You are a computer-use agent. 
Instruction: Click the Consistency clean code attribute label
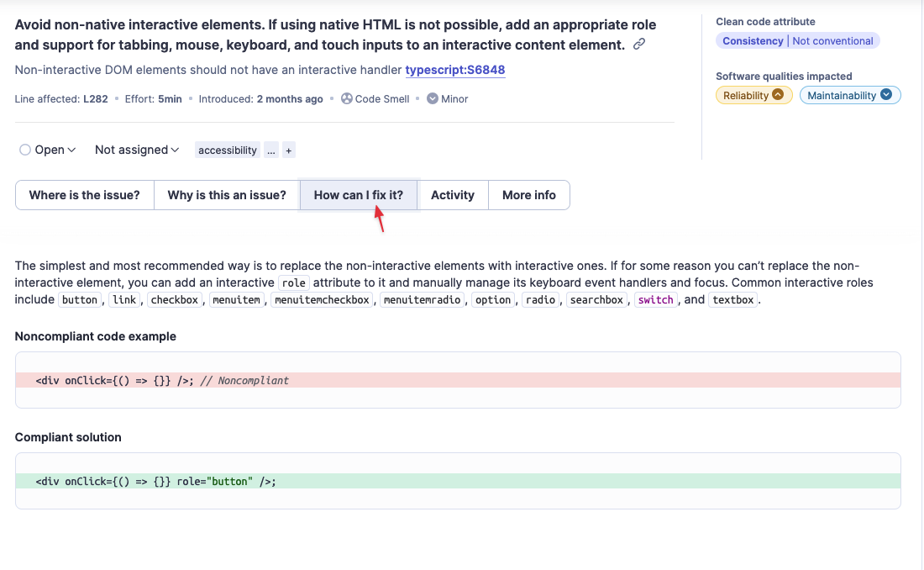753,41
